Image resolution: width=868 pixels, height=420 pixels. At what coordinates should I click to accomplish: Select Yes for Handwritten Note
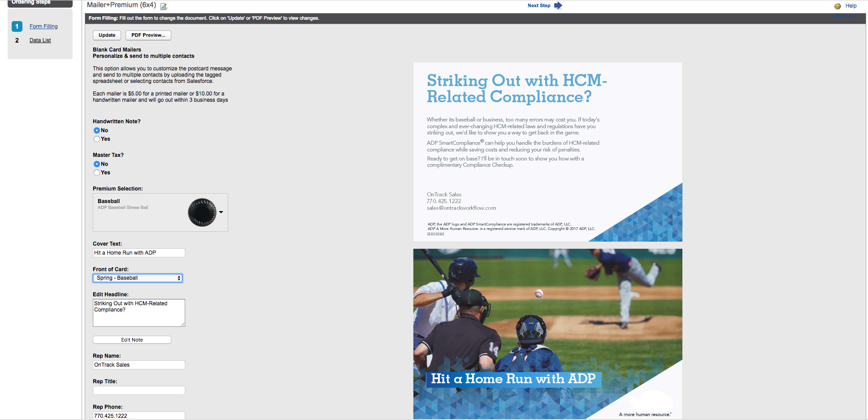click(x=97, y=139)
